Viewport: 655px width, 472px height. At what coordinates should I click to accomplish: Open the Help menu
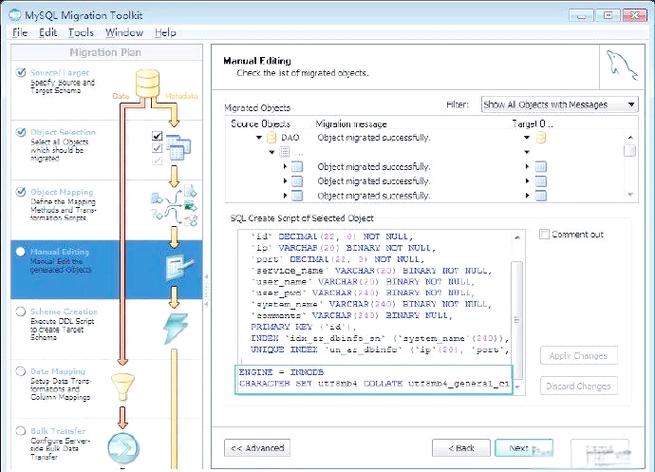pos(165,32)
